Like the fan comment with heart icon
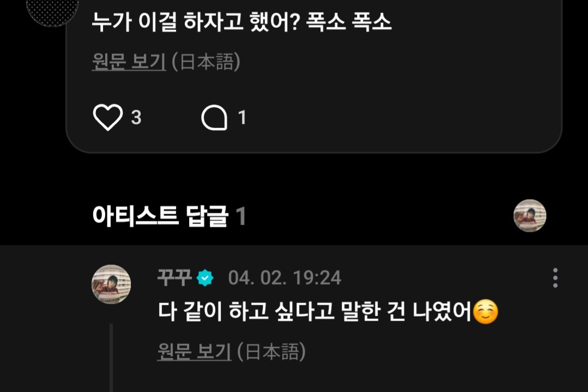Screen dimensions: 588x392 click(107, 117)
